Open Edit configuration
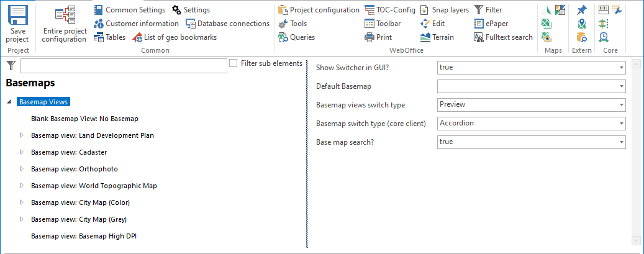Screen dimensions: 644x254 [x=432, y=24]
